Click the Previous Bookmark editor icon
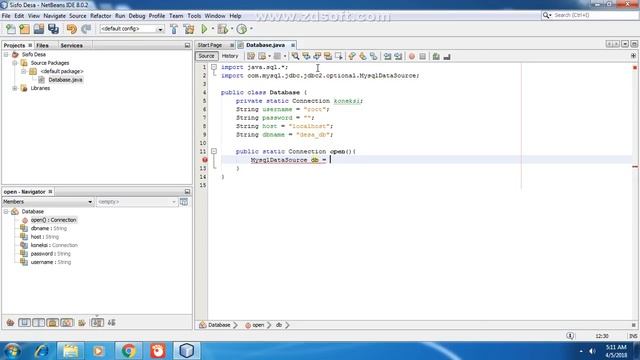The height and width of the screenshot is (360, 640). (x=352, y=56)
